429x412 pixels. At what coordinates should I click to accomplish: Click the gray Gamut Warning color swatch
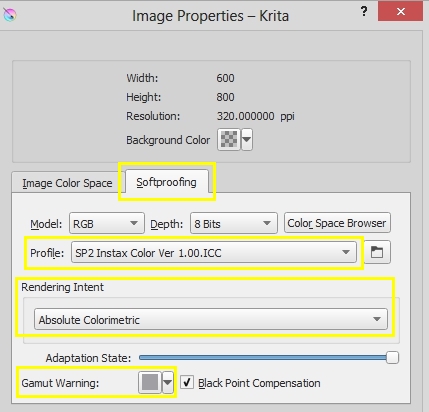[150, 382]
